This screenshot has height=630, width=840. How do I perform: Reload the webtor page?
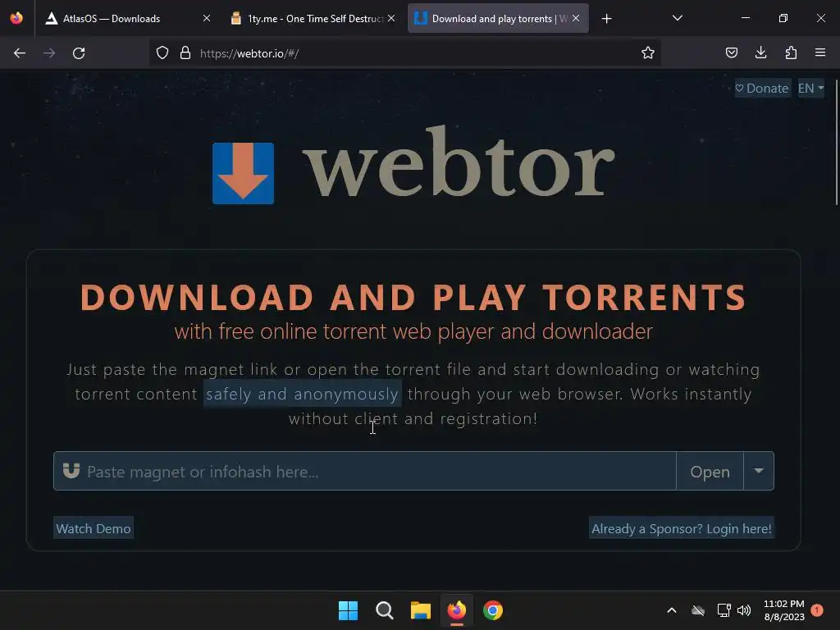tap(79, 53)
